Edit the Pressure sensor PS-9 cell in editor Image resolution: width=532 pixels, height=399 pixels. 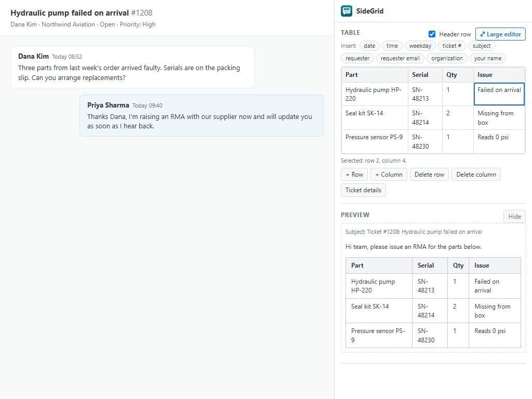375,141
